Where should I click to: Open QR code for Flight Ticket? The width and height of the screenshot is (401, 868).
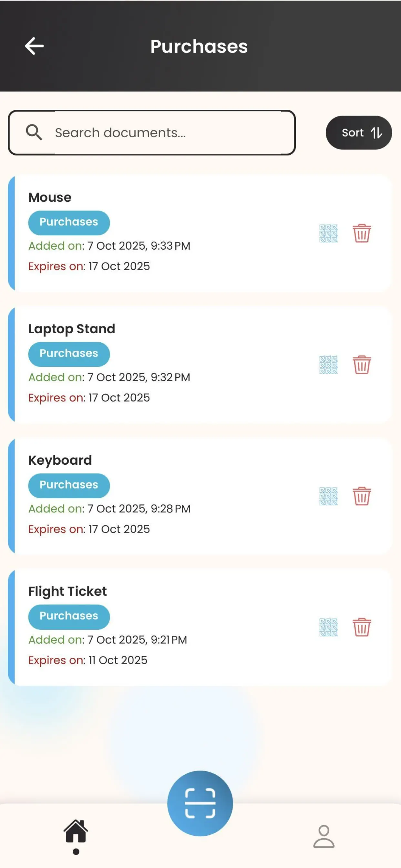coord(328,627)
